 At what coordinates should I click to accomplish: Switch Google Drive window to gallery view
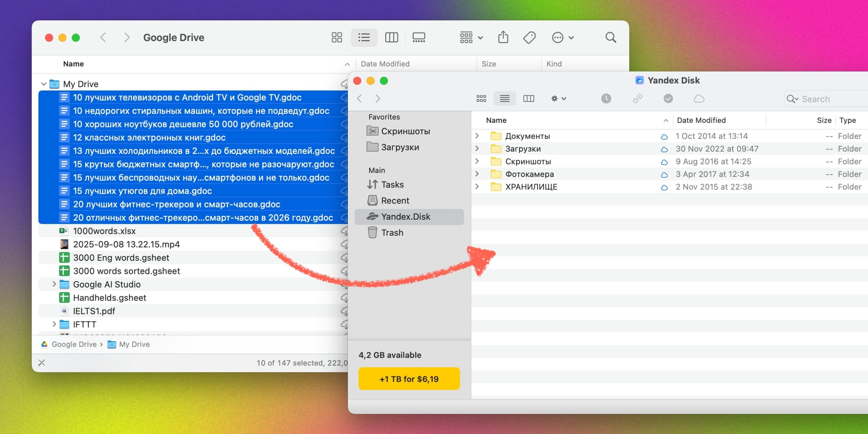(x=418, y=37)
